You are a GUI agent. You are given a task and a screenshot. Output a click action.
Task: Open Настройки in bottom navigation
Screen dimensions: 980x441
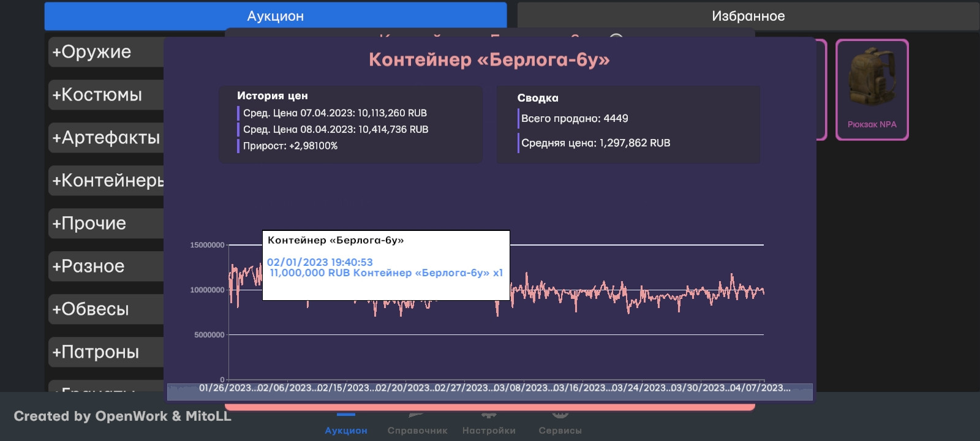(x=489, y=424)
